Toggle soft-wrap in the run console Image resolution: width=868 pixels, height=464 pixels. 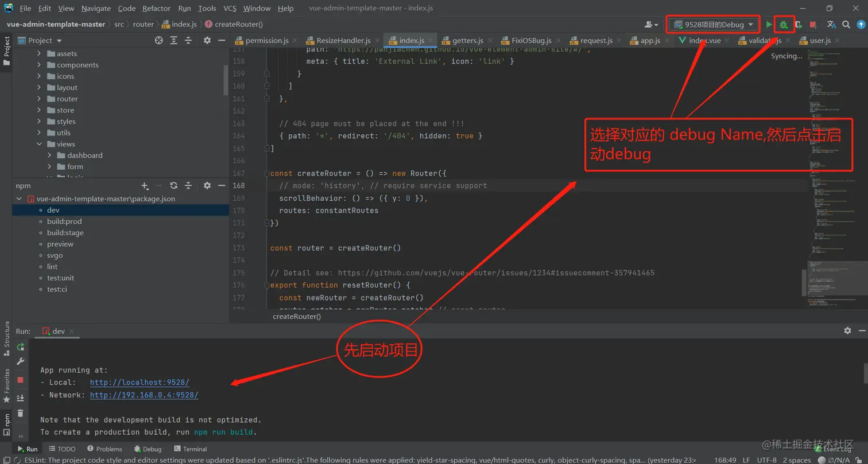click(x=20, y=397)
